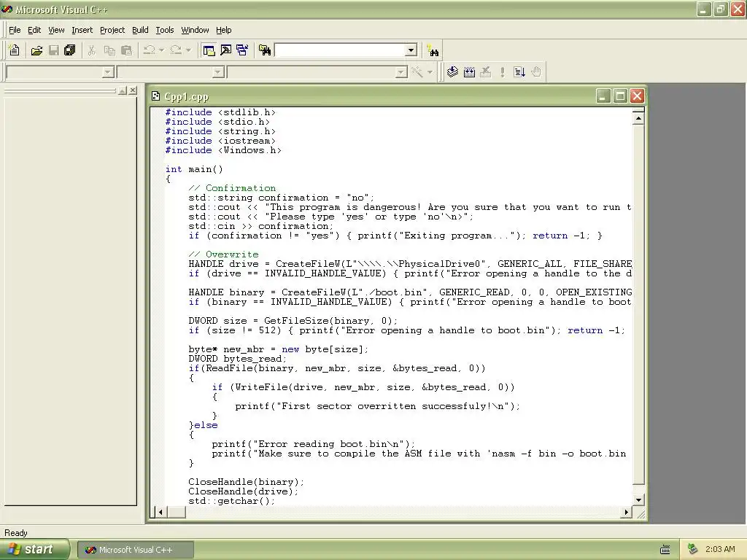
Task: Click the Copy icon in toolbar
Action: (x=109, y=50)
